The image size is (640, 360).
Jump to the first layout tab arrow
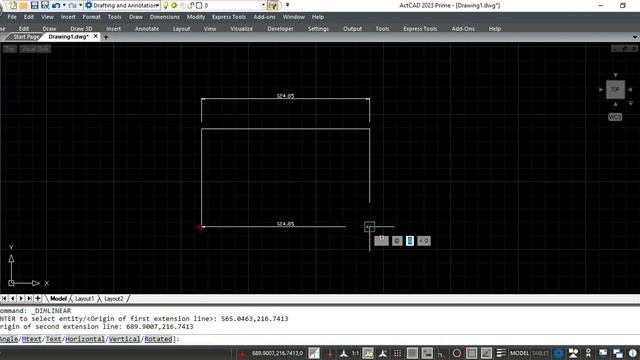click(x=4, y=299)
